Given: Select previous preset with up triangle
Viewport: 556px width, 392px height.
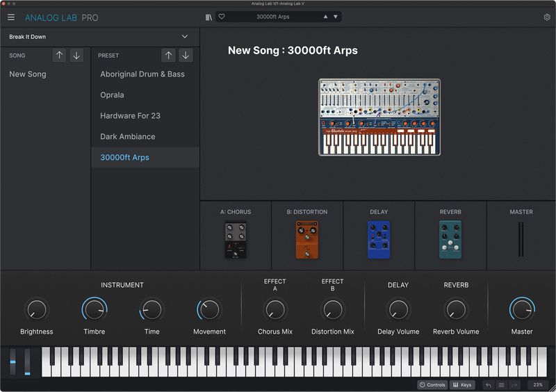Looking at the screenshot, I should pyautogui.click(x=325, y=17).
